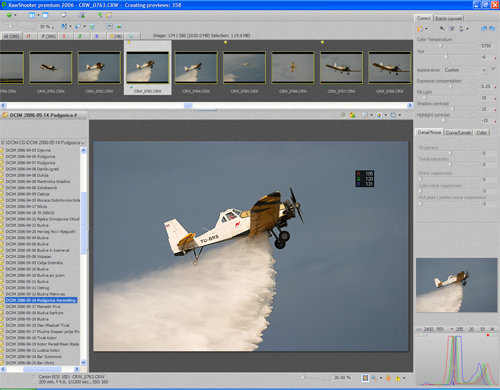Open dropdown arrow beside orange preset icon
Screen dimensions: 500x390
point(426,29)
